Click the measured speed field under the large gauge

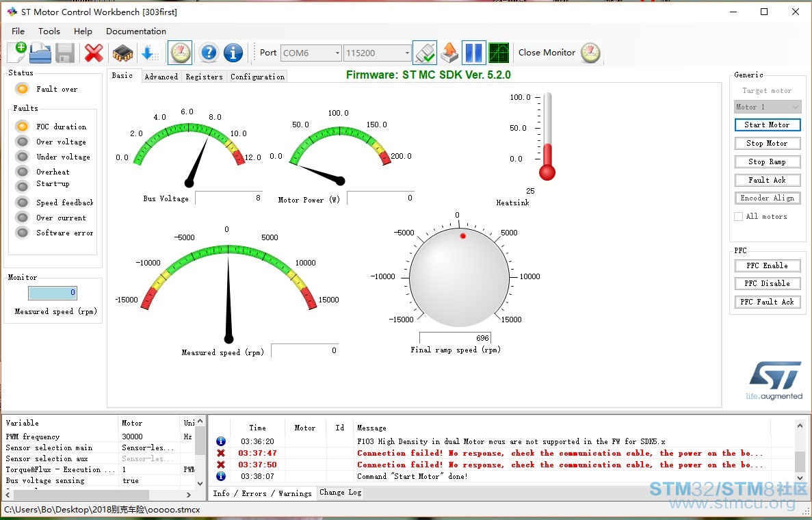pyautogui.click(x=304, y=350)
